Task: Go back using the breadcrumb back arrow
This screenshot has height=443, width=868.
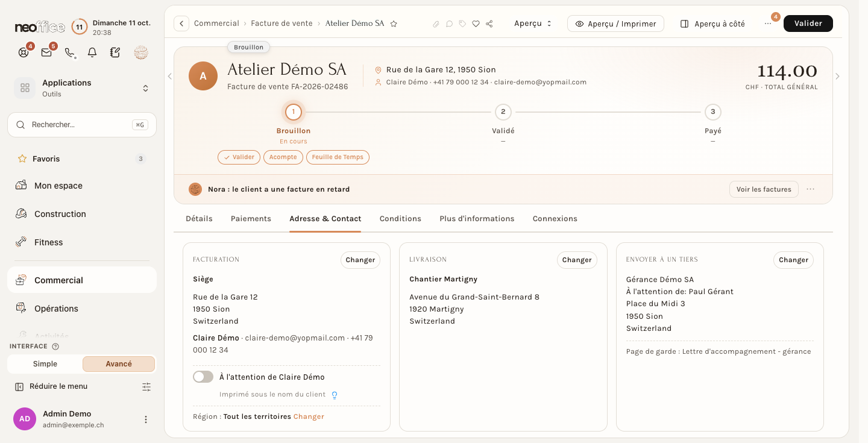Action: tap(181, 24)
